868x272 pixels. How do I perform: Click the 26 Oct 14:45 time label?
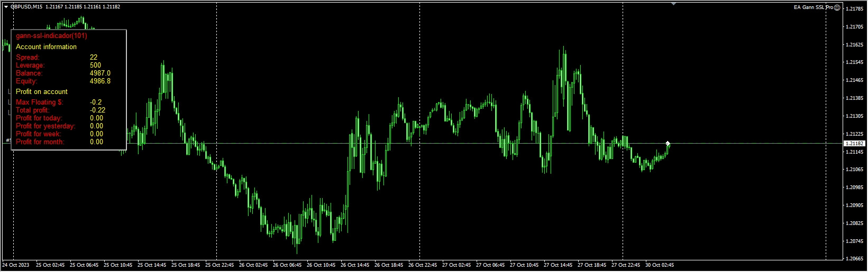coord(355,265)
